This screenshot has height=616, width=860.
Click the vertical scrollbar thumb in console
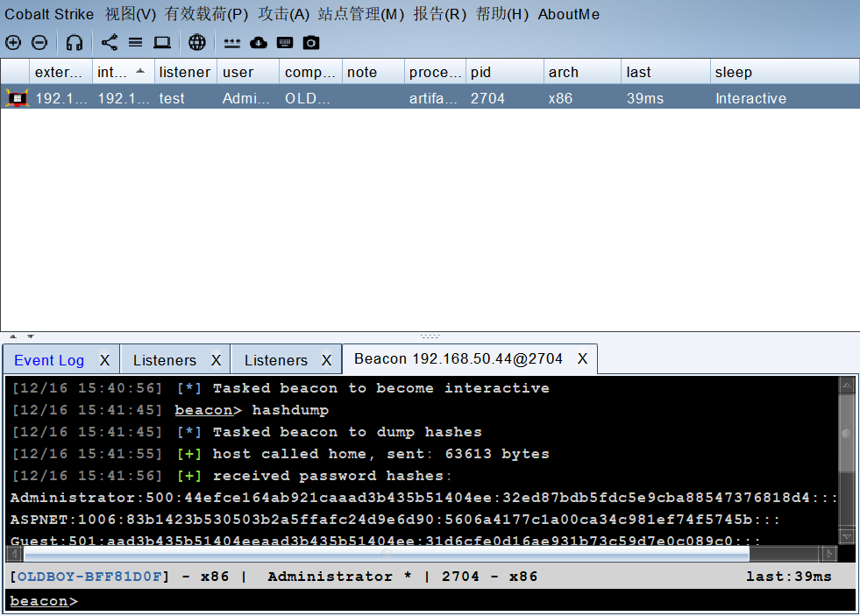click(846, 433)
